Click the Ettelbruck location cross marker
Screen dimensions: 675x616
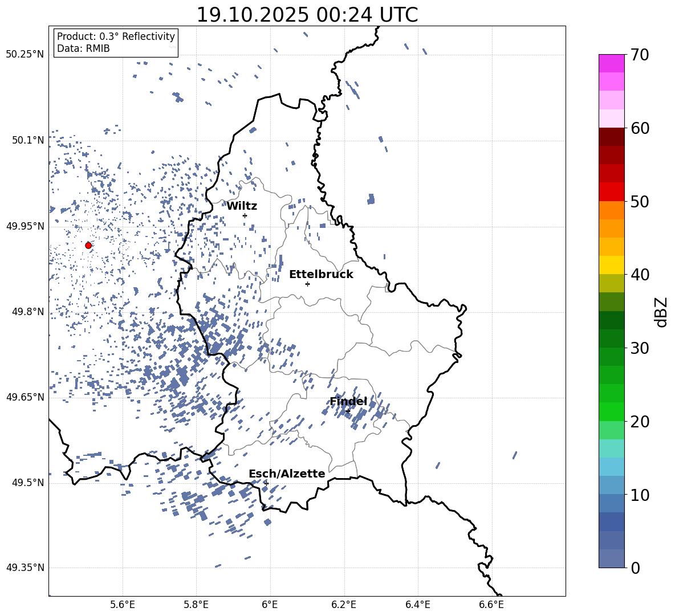(x=307, y=284)
